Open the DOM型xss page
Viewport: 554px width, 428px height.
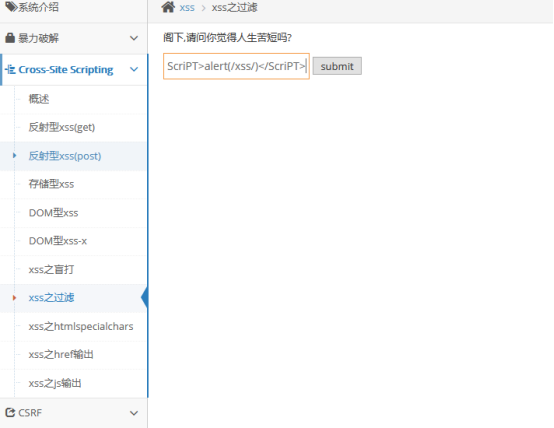tap(53, 212)
